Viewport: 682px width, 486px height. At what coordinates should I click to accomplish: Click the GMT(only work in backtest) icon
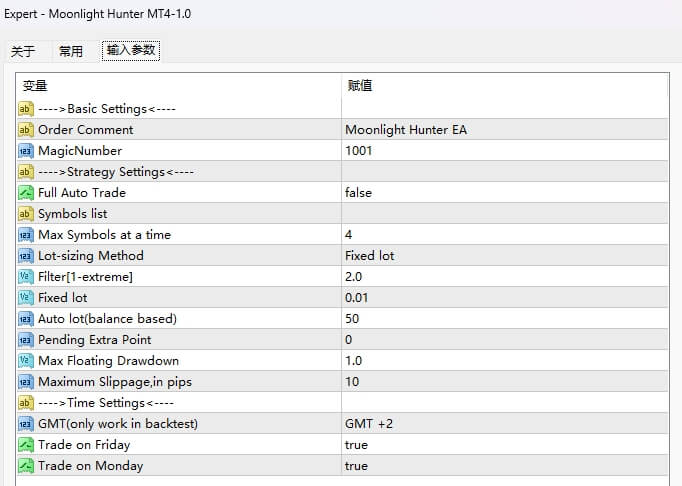(26, 424)
